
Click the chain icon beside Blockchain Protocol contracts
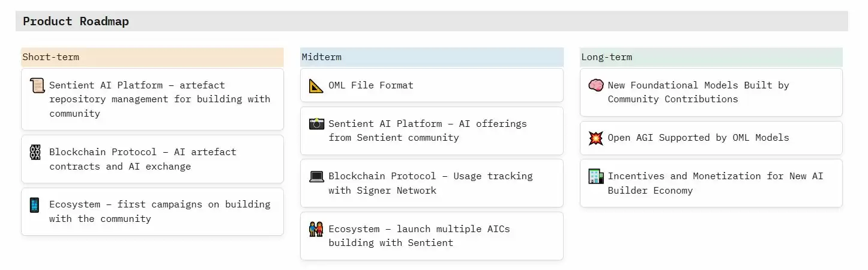point(35,152)
